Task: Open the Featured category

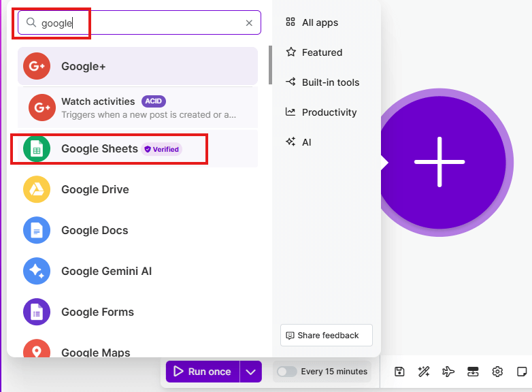Action: (x=314, y=52)
